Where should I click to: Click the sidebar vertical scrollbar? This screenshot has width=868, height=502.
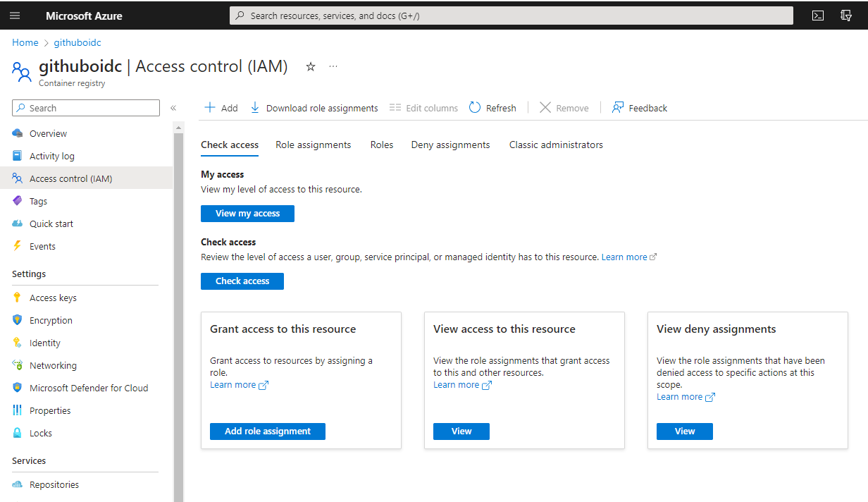178,317
